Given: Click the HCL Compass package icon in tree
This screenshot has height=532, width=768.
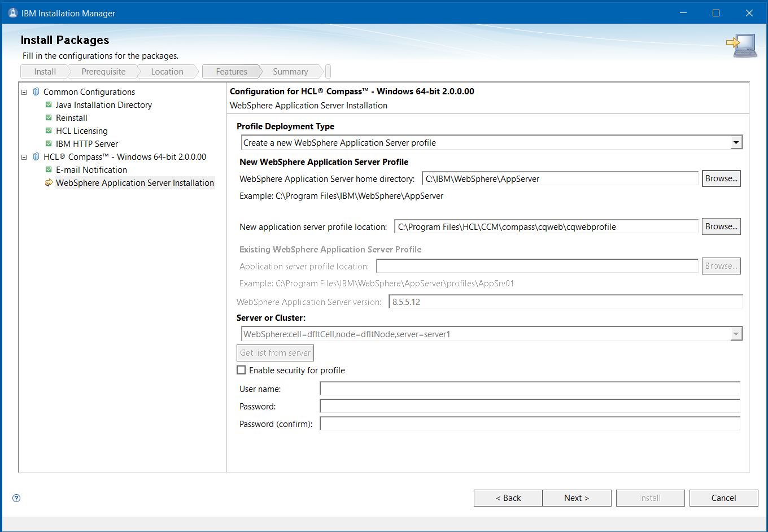Looking at the screenshot, I should click(36, 157).
